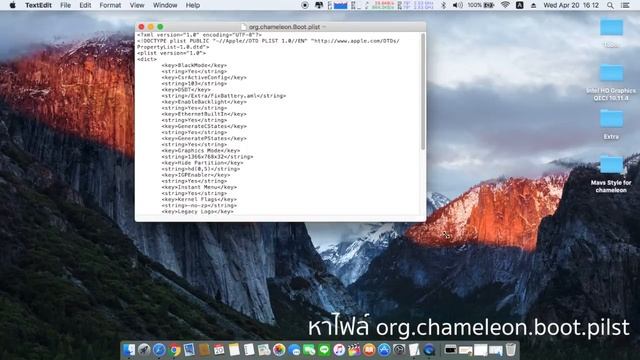This screenshot has height=360, width=640.
Task: Open the File menu
Action: coord(65,5)
